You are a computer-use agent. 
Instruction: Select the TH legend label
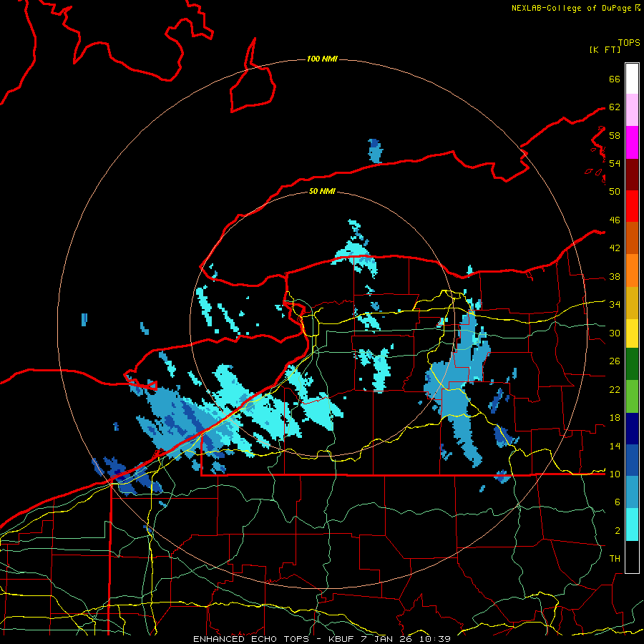[615, 559]
